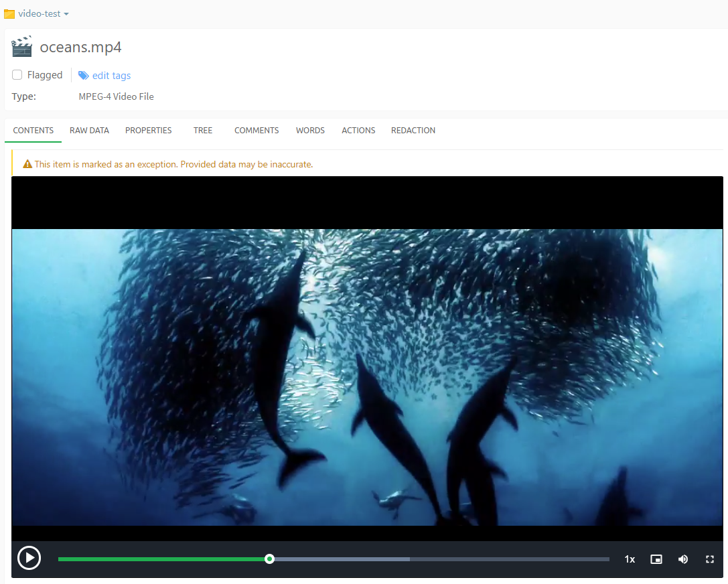Enable picture-in-picture mode on the player

click(x=656, y=559)
